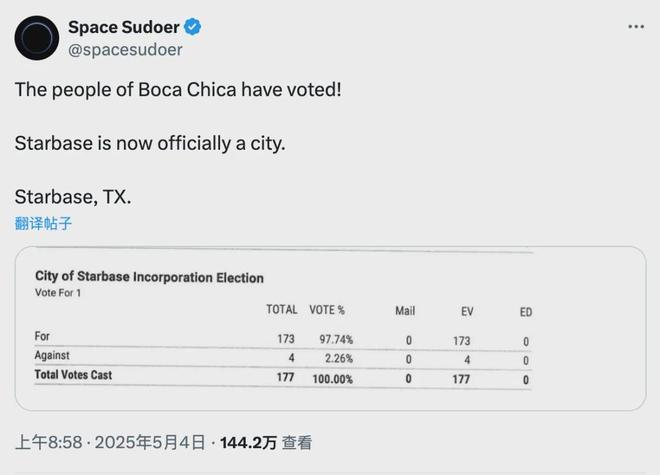Open the three-dot more options menu
The height and width of the screenshot is (475, 660).
pyautogui.click(x=636, y=27)
